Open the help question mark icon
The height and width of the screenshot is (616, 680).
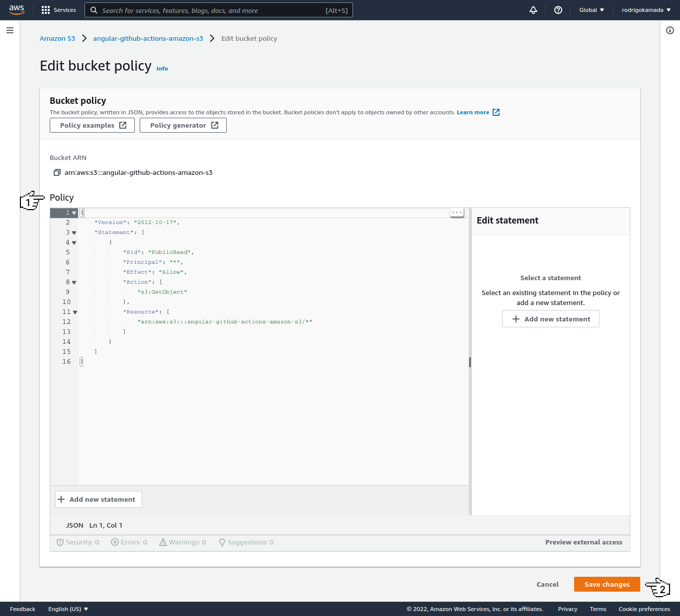coord(558,10)
